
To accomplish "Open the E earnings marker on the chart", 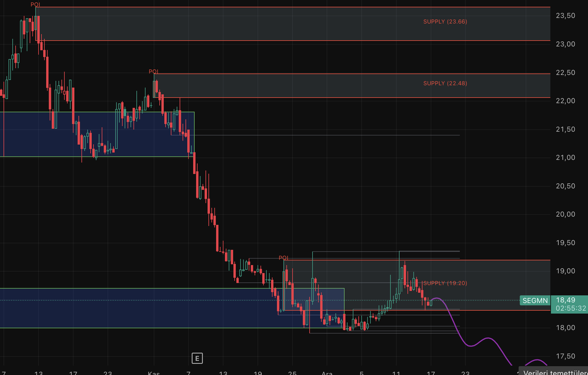I will 196,358.
